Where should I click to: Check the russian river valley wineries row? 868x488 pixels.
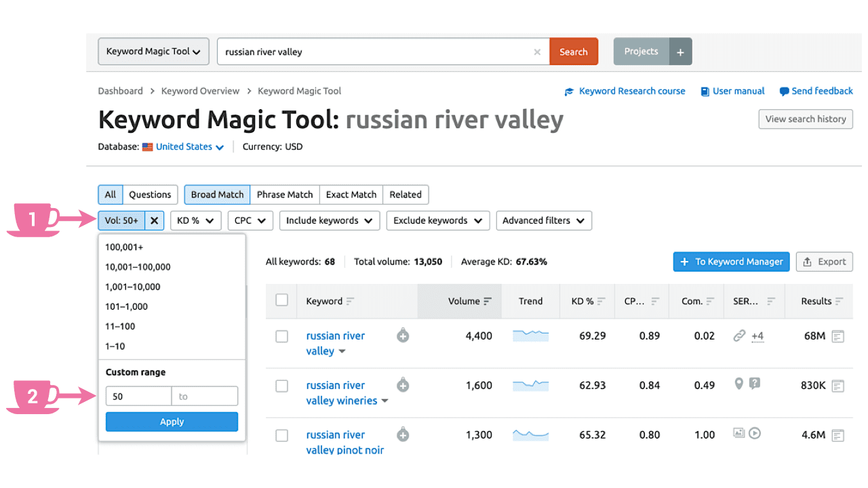point(281,386)
